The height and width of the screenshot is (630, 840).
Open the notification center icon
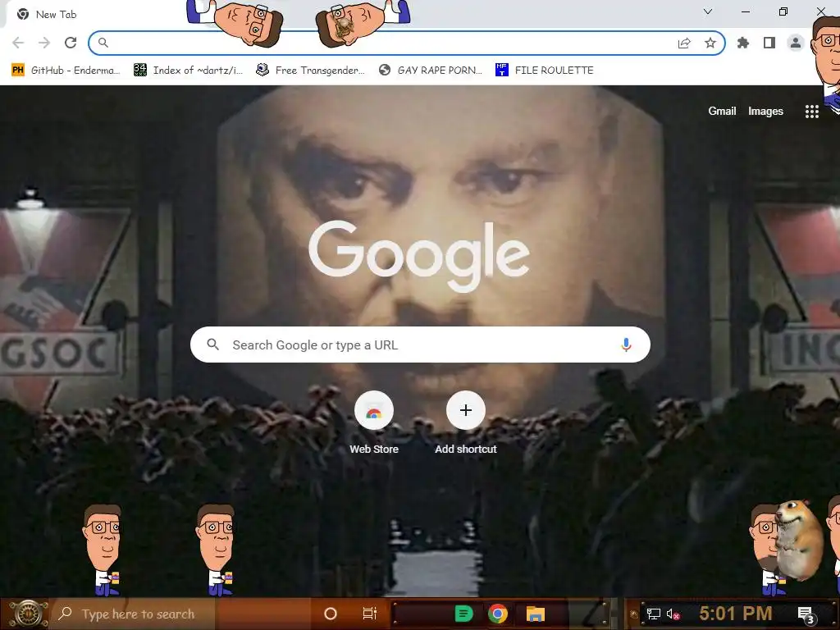tap(806, 614)
